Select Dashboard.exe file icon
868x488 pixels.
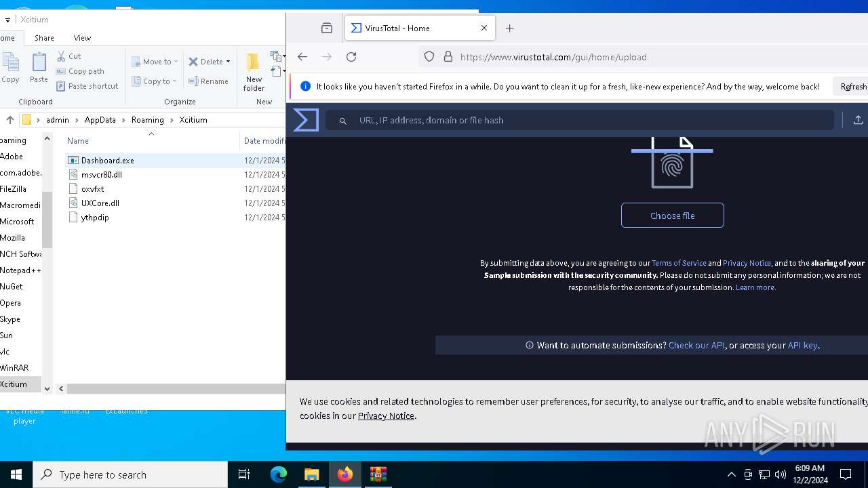click(x=73, y=161)
